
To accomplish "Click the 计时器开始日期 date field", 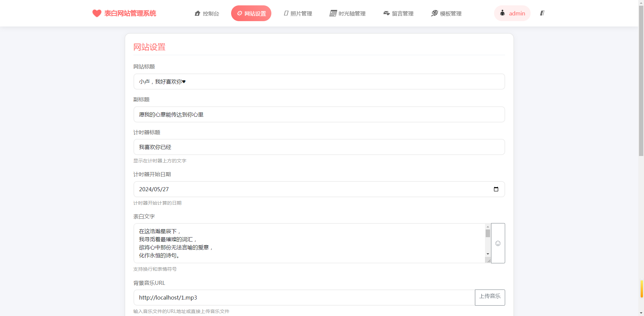I will tap(319, 189).
